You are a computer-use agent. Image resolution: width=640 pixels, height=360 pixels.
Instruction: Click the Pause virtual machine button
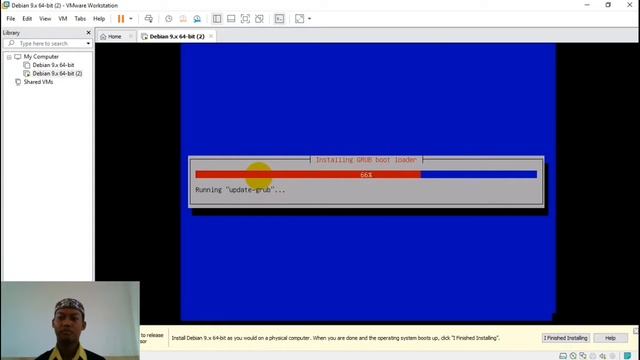pos(121,19)
